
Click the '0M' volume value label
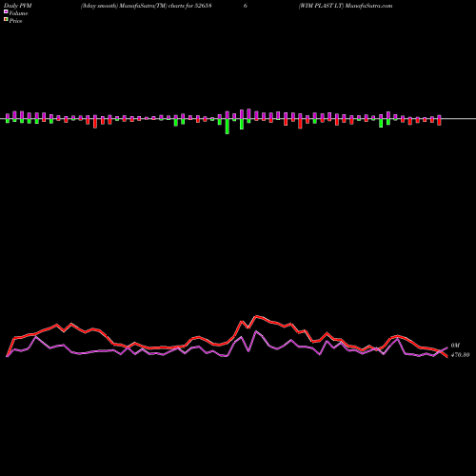(x=455, y=346)
